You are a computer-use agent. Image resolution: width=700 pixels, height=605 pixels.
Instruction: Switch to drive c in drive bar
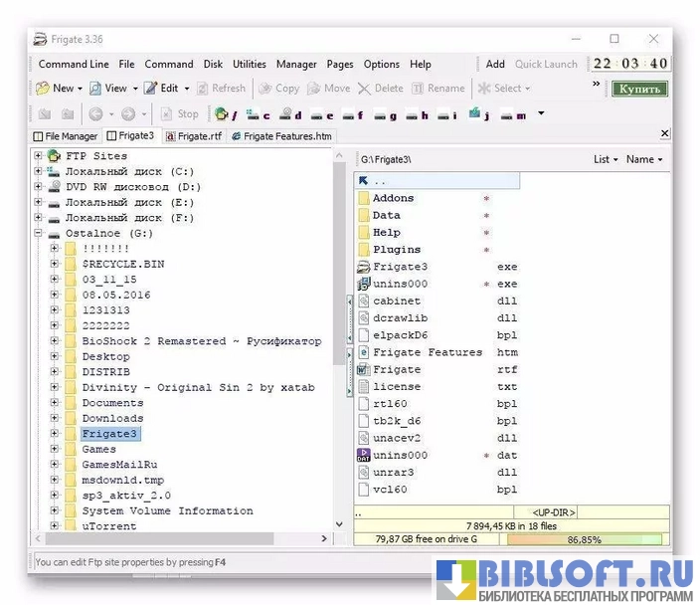[x=253, y=114]
